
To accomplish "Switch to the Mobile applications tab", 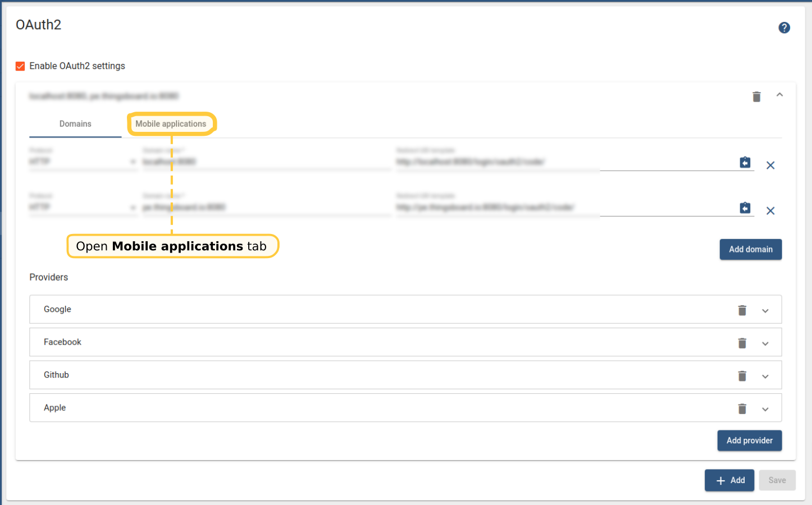I will point(171,124).
